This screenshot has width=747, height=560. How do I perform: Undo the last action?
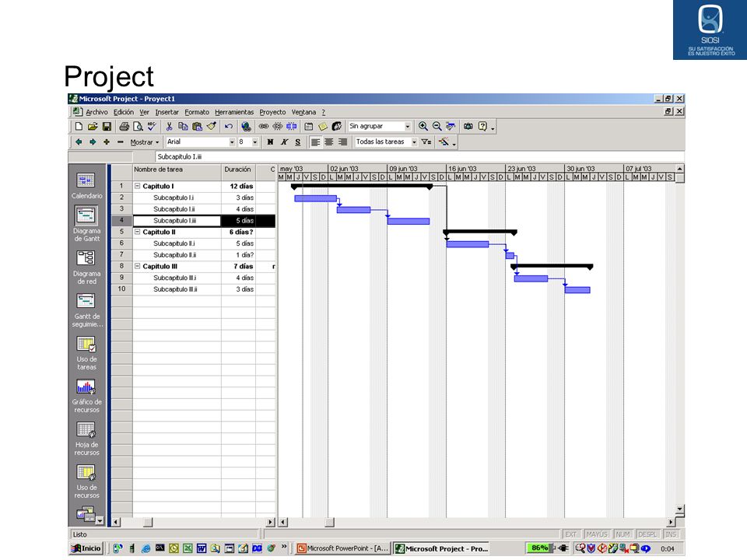tap(229, 126)
